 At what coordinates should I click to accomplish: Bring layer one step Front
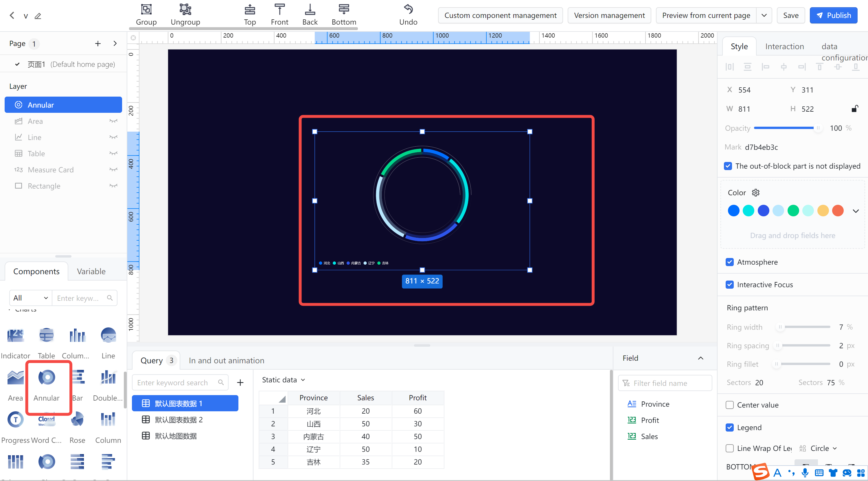click(279, 15)
